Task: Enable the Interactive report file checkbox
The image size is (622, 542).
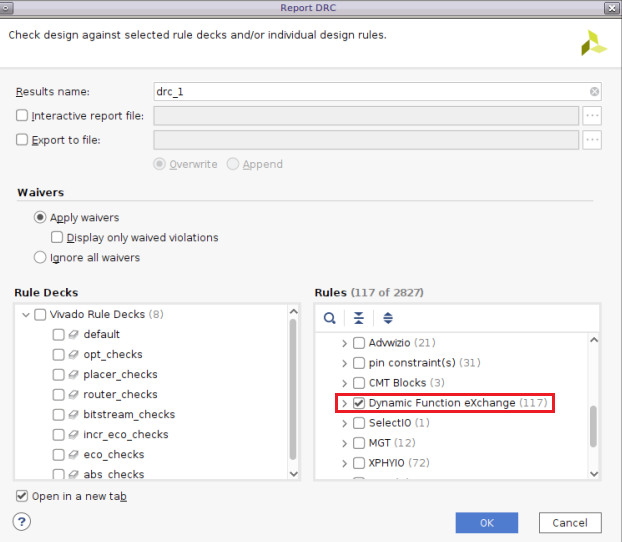Action: coord(22,115)
